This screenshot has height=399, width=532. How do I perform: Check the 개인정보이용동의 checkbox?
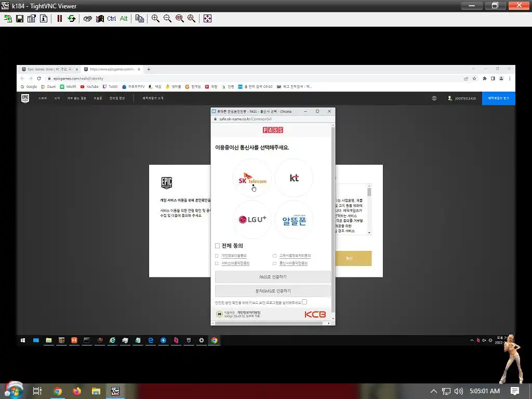(217, 256)
